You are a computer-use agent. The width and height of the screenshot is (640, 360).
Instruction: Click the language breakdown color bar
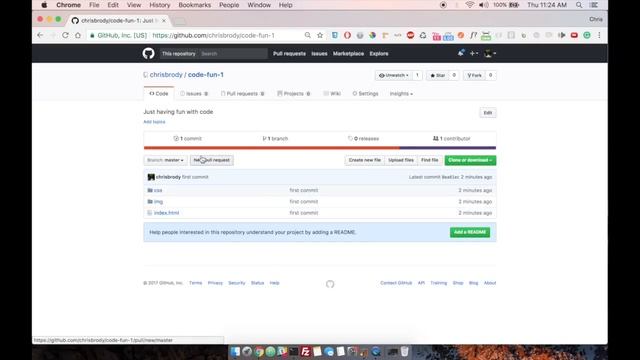coord(320,148)
